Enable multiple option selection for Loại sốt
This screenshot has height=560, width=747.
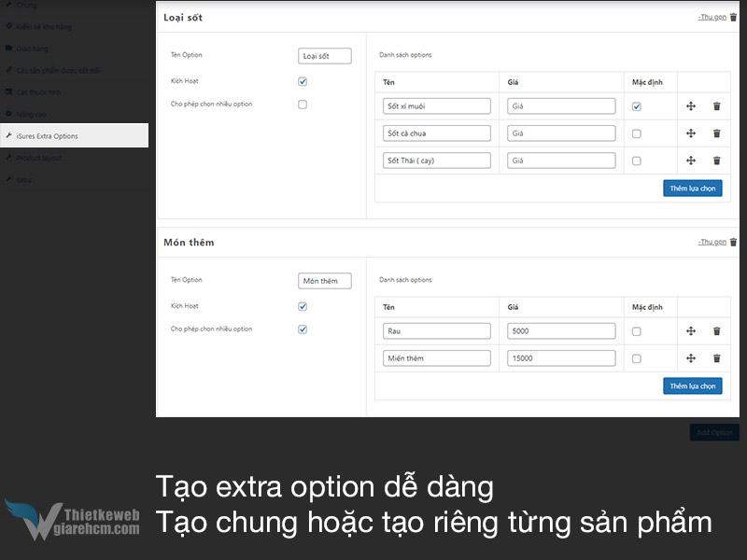[303, 105]
